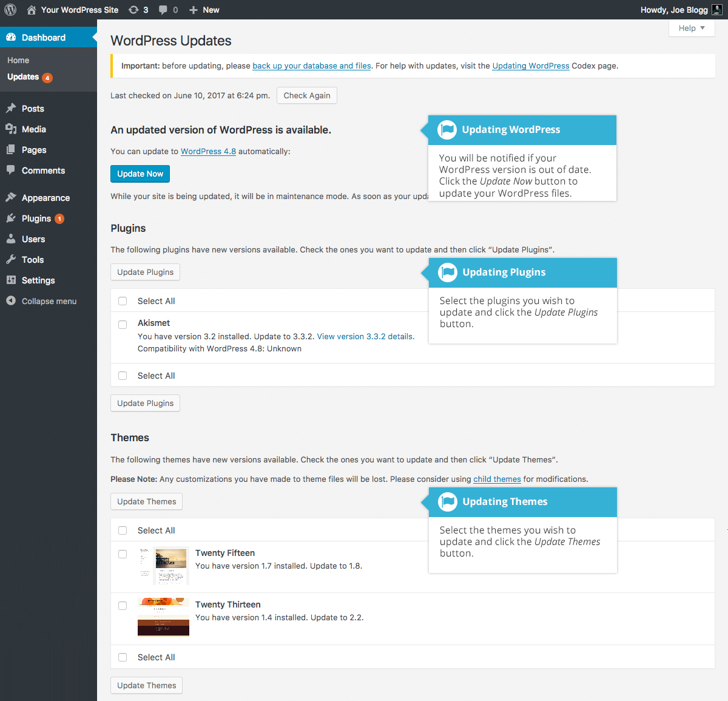
Task: Open the Dashboard menu item
Action: 49,37
